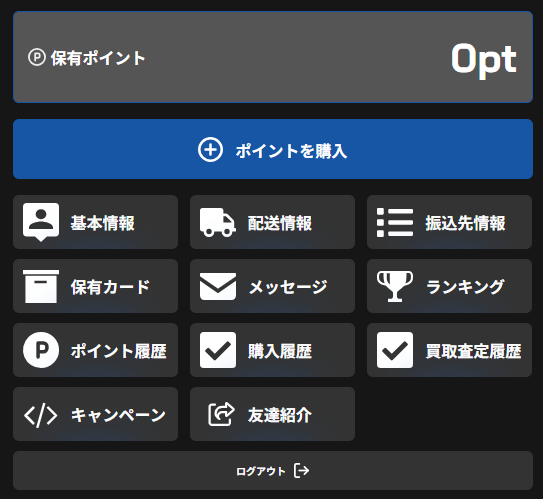Log out via the ログアウト button
This screenshot has width=543, height=499.
coord(273,471)
